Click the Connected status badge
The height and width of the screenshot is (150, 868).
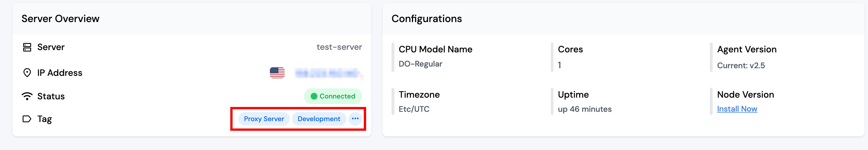333,97
